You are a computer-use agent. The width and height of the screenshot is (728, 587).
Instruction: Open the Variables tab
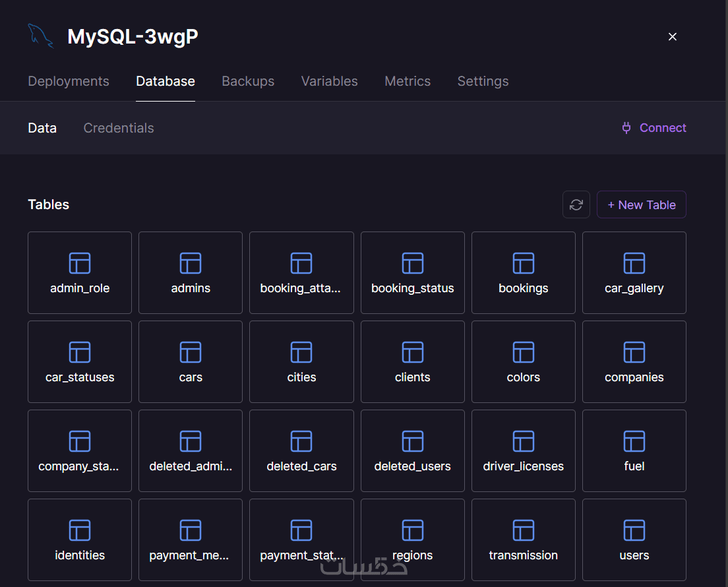[x=330, y=81]
